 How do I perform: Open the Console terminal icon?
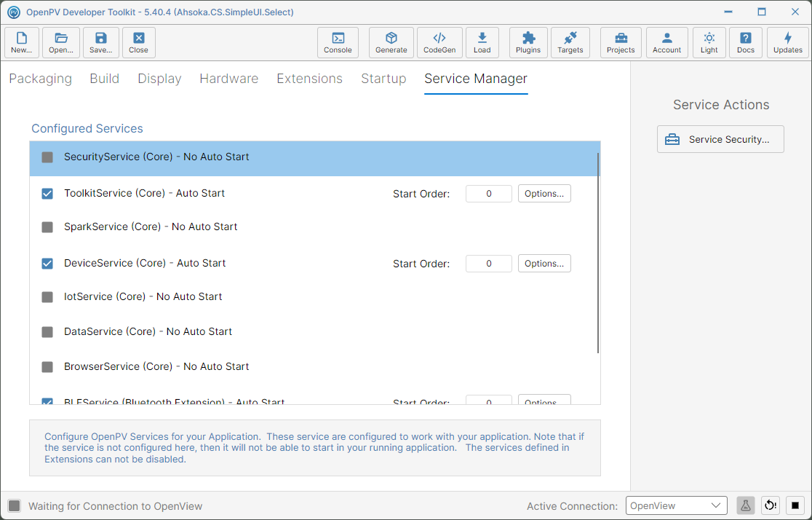(x=338, y=42)
